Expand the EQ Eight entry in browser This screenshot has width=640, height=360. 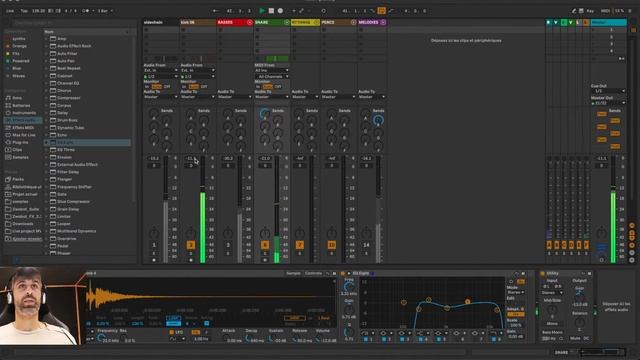pyautogui.click(x=47, y=142)
